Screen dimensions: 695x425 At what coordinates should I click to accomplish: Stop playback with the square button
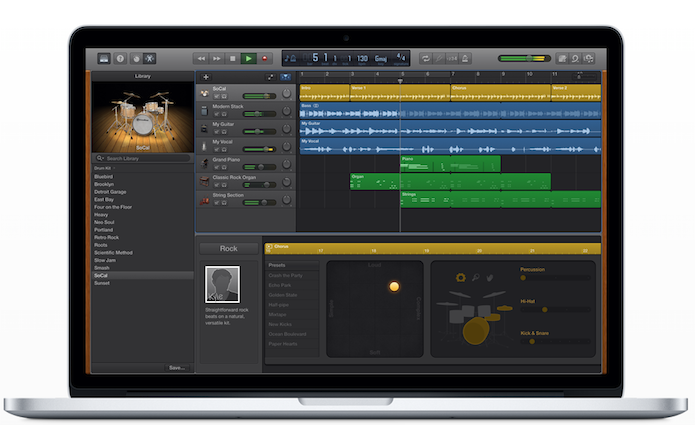[x=232, y=58]
